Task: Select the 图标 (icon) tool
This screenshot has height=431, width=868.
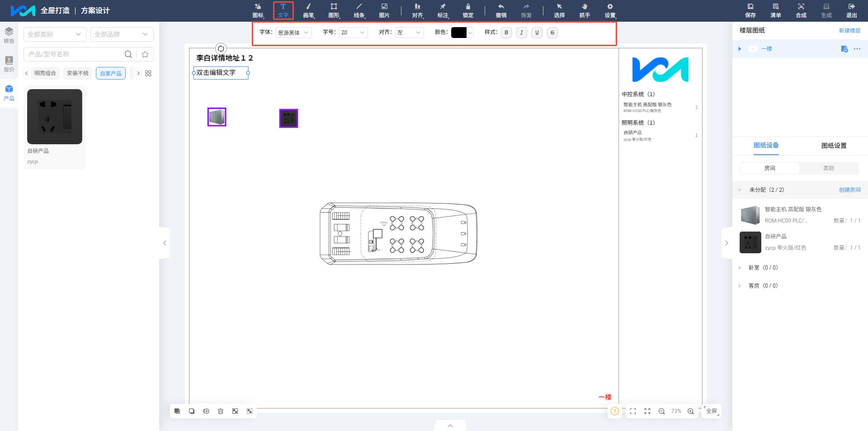Action: tap(258, 10)
